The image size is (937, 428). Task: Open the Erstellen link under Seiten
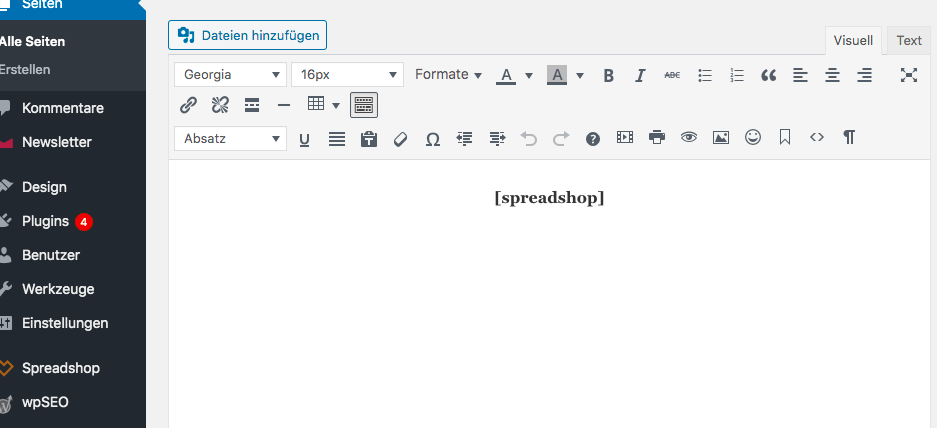[25, 70]
